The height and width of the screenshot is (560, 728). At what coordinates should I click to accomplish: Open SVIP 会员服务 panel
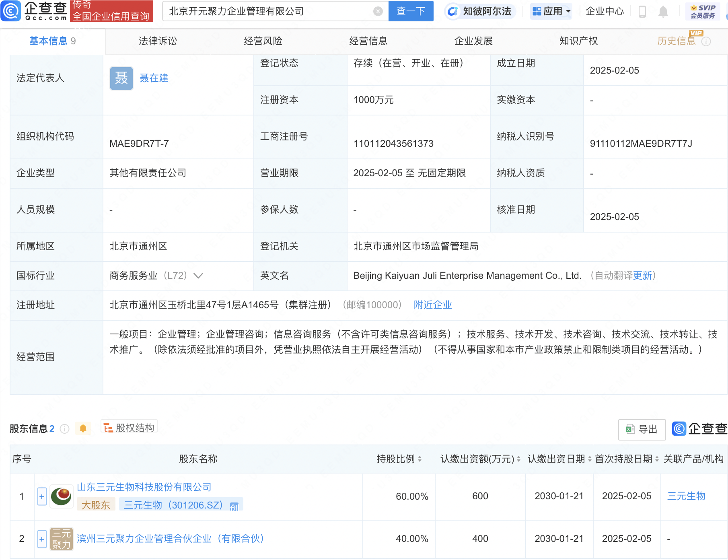tap(702, 11)
